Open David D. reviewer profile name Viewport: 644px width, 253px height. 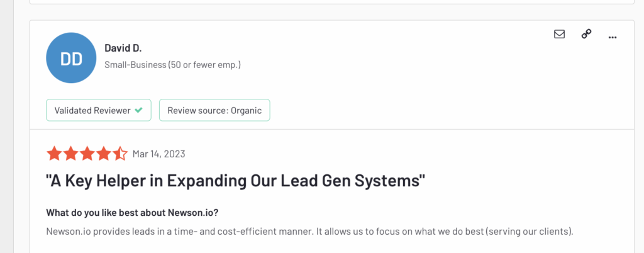[x=123, y=48]
